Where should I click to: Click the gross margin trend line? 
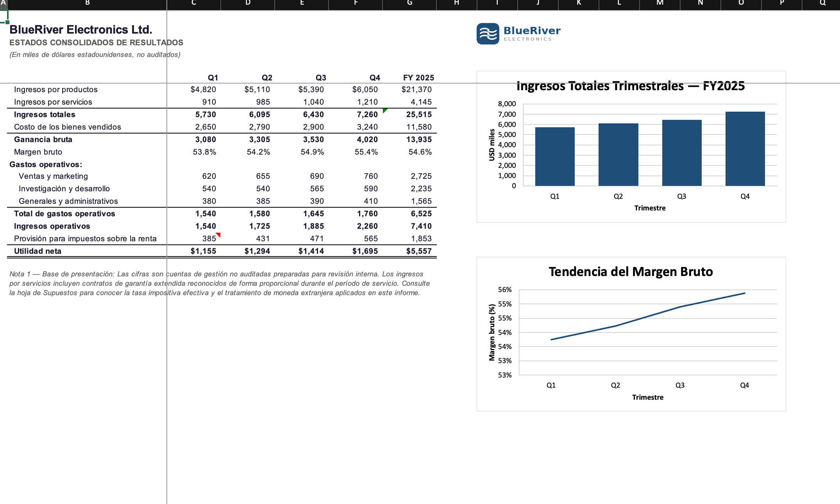648,316
